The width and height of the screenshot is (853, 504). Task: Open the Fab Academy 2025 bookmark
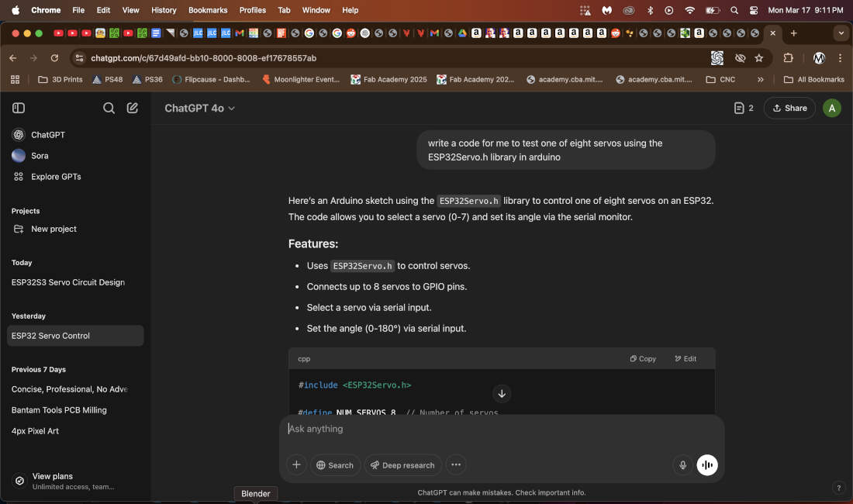click(x=389, y=79)
